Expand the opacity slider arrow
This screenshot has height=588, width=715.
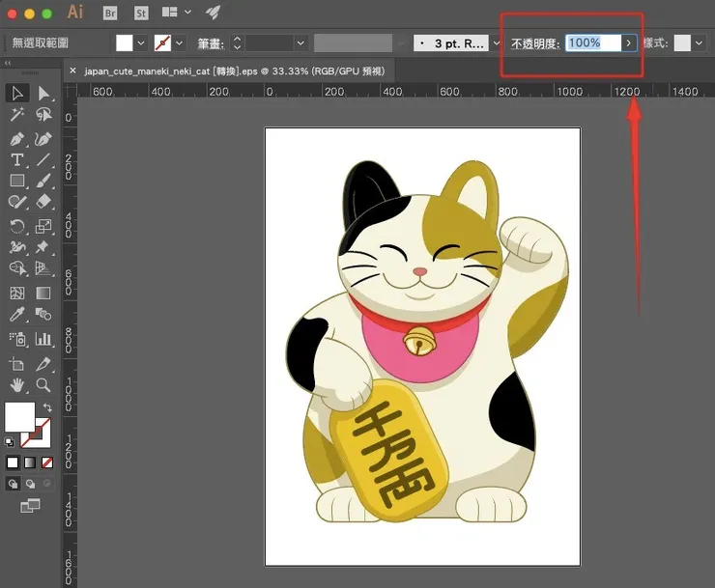(629, 43)
